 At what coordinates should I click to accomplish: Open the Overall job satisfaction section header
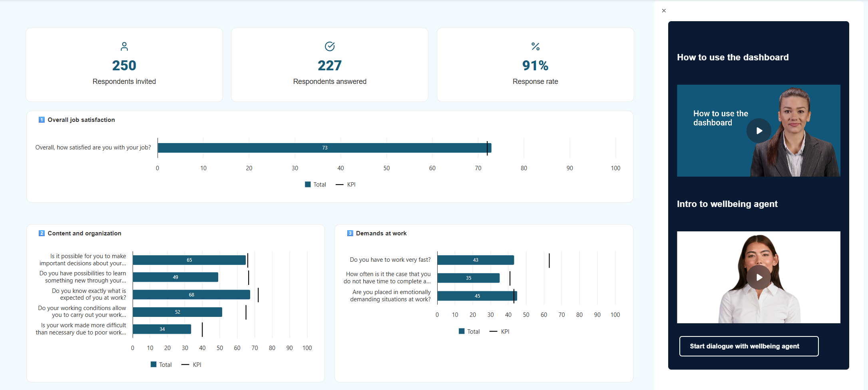tap(81, 119)
